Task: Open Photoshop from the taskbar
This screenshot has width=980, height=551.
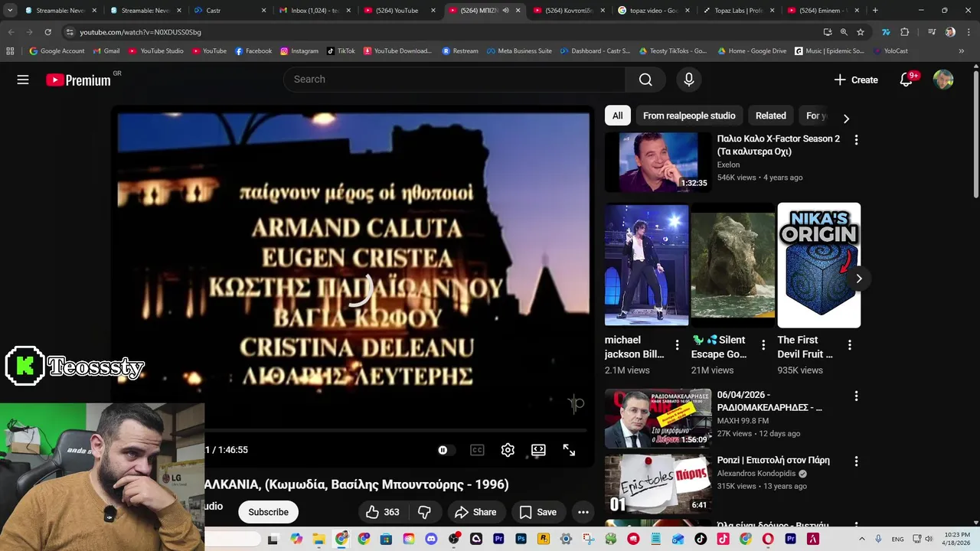Action: click(x=521, y=539)
